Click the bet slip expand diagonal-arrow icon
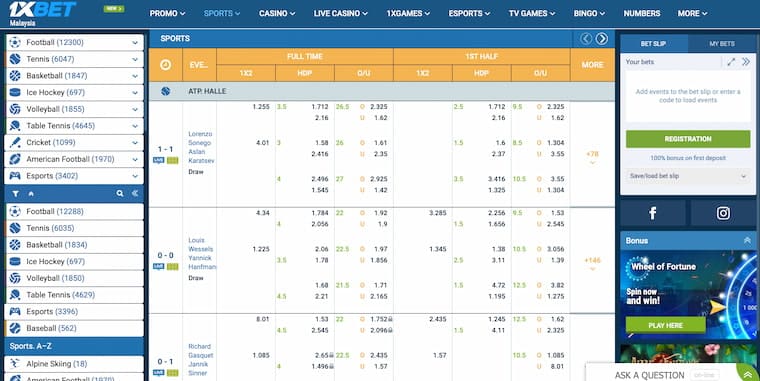The width and height of the screenshot is (760, 381). [731, 62]
